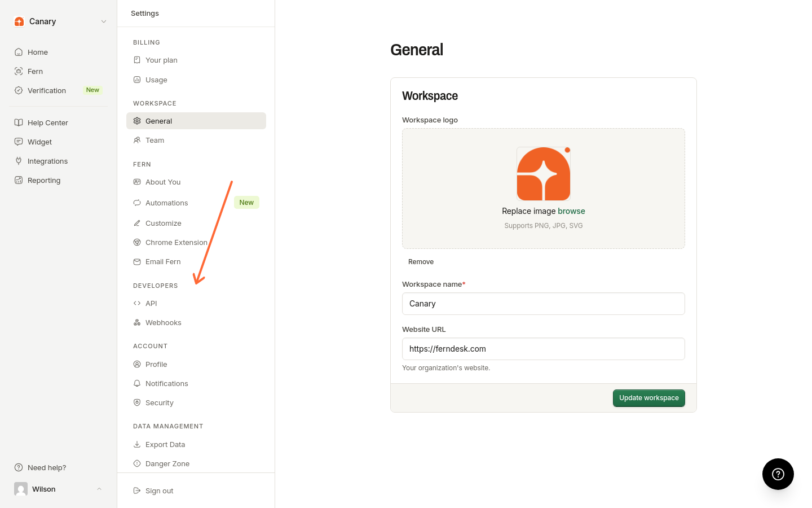Click the Team people icon
This screenshot has width=812, height=508.
click(x=137, y=140)
